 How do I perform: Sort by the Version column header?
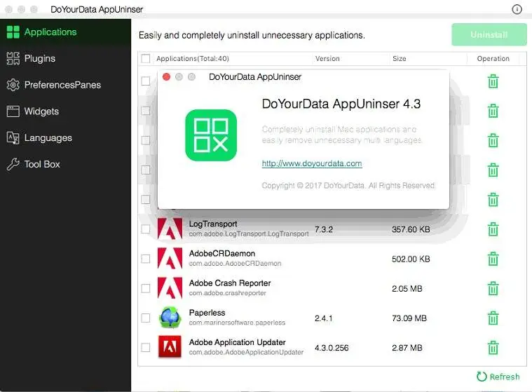[327, 59]
